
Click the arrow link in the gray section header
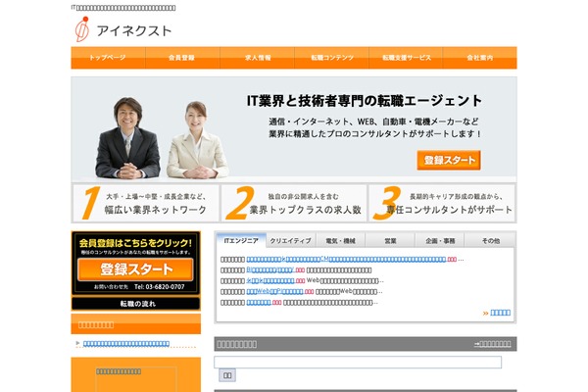pos(492,344)
